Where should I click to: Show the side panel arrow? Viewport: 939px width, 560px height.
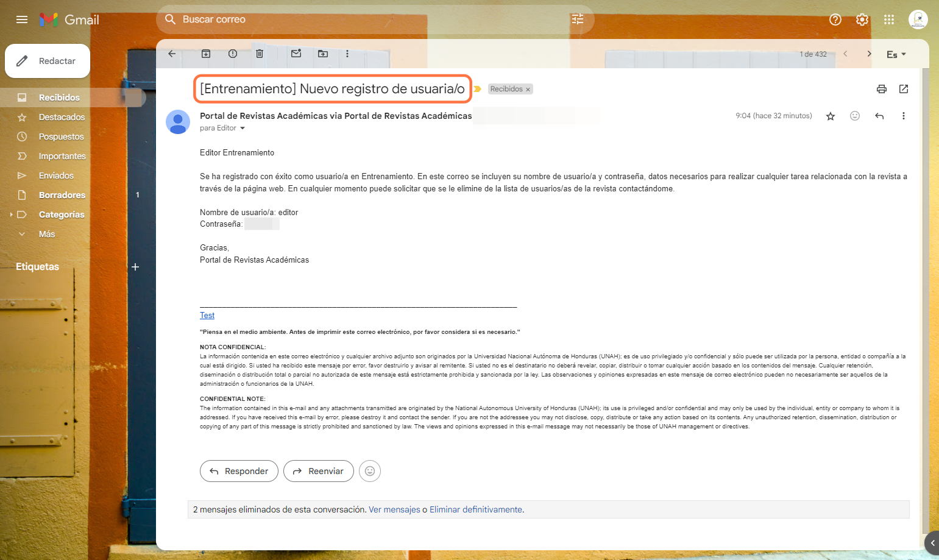tap(932, 542)
